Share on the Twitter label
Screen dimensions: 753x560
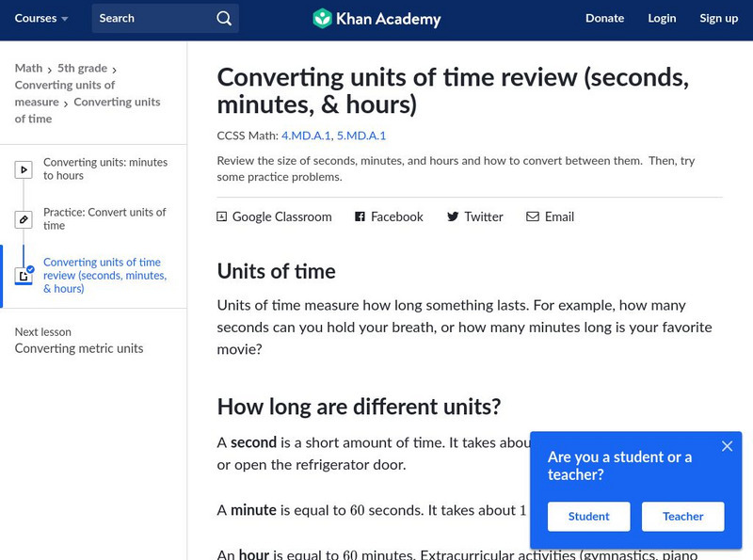click(484, 216)
